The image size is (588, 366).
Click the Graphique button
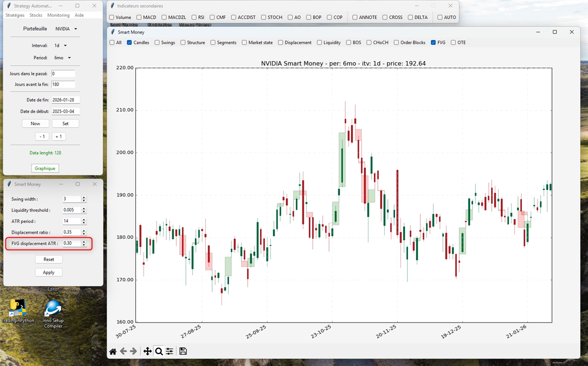click(45, 168)
